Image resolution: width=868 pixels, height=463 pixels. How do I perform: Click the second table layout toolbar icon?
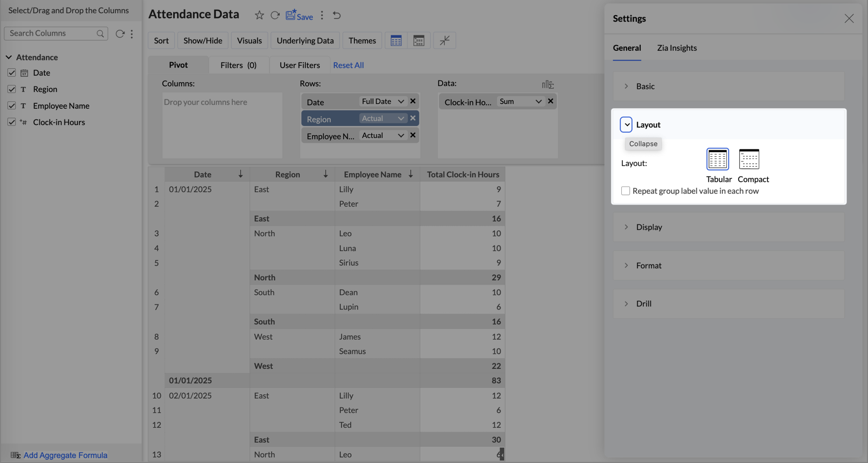coord(419,41)
